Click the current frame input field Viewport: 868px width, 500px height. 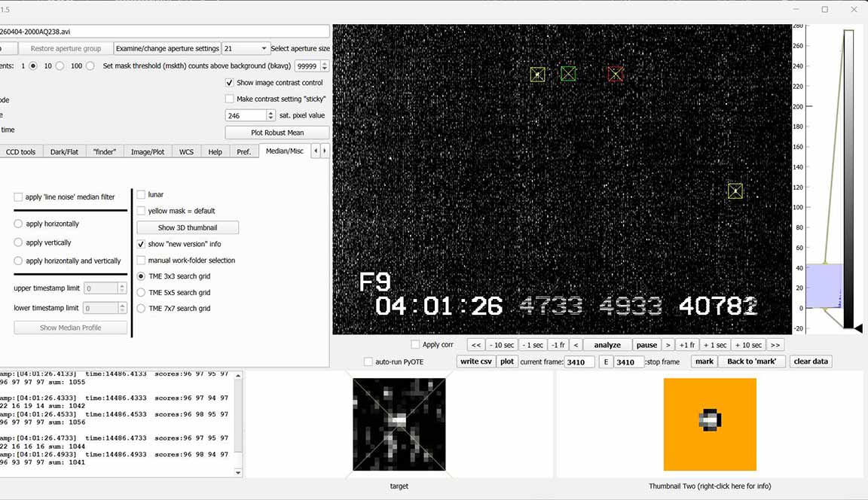(x=579, y=362)
